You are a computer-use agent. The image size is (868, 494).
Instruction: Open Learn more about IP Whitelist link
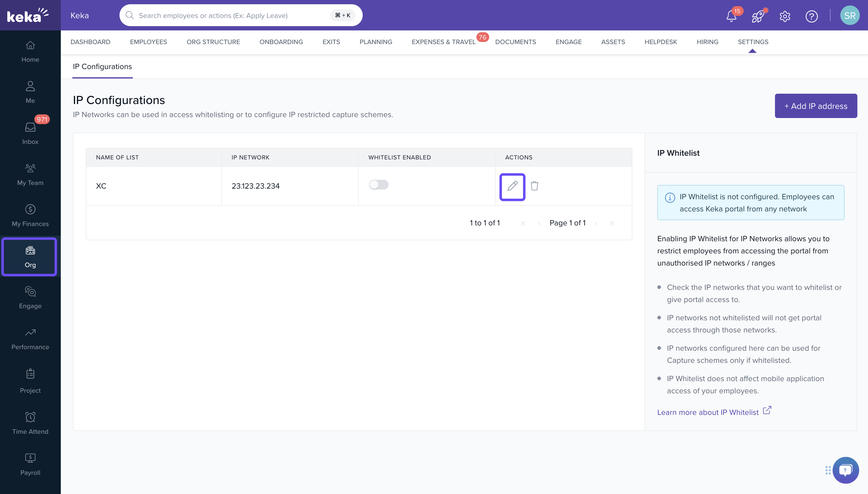point(707,412)
